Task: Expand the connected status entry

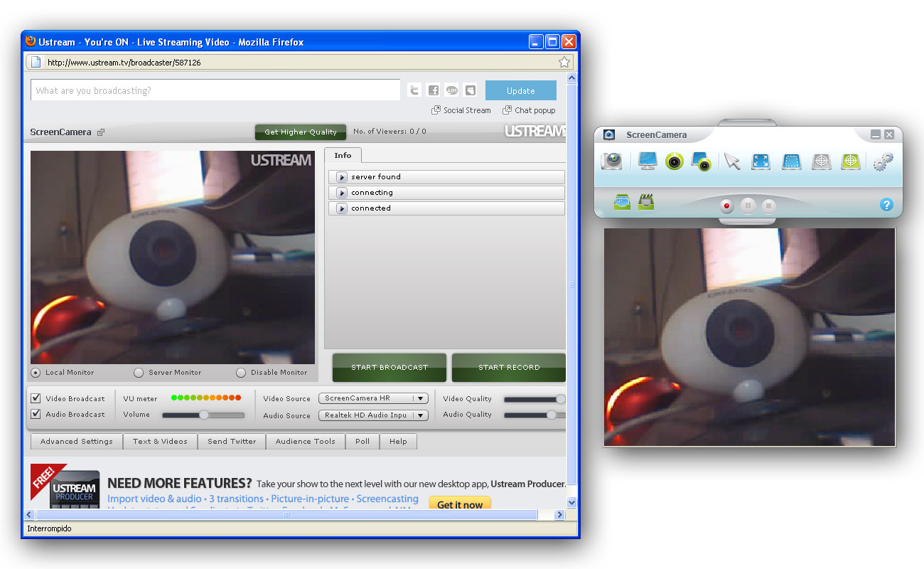Action: point(341,208)
